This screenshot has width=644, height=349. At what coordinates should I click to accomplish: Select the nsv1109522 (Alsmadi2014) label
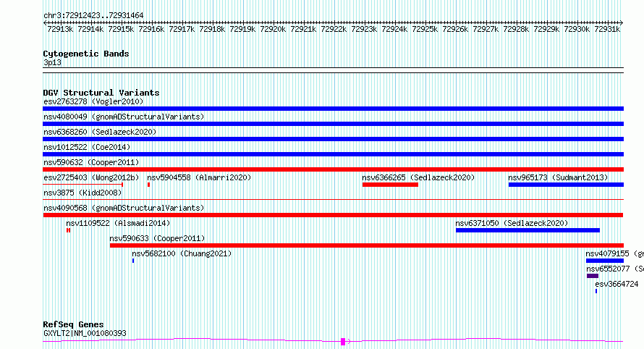point(118,223)
